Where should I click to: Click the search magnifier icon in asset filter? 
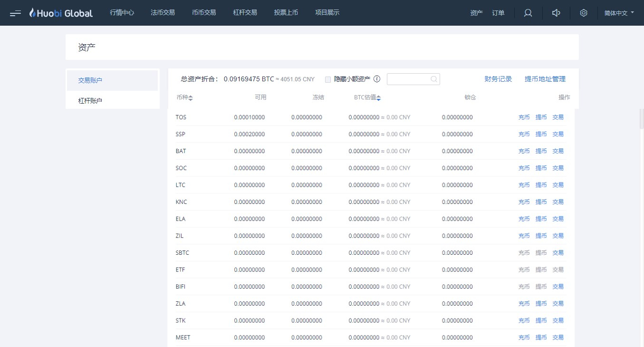click(434, 79)
